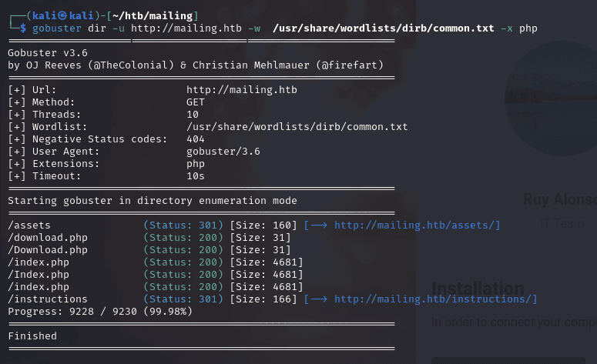
Task: Select the gobuster/3.6 User Agent value
Action: 223,151
